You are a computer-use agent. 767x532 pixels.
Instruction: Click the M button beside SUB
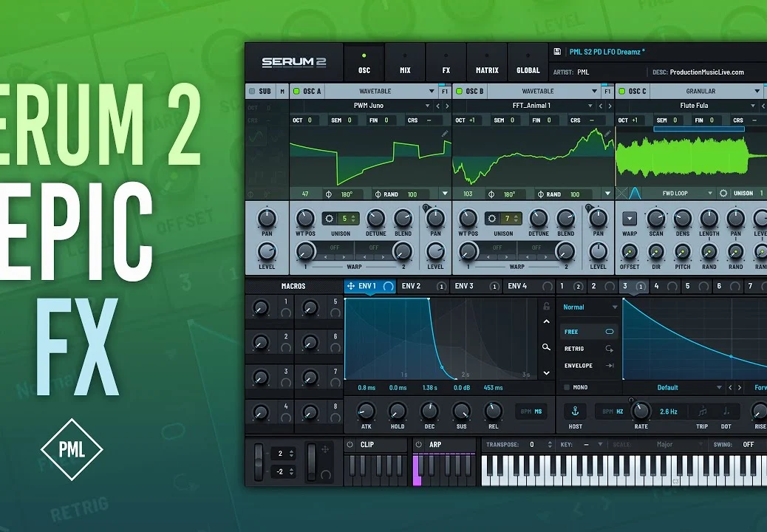click(x=282, y=91)
